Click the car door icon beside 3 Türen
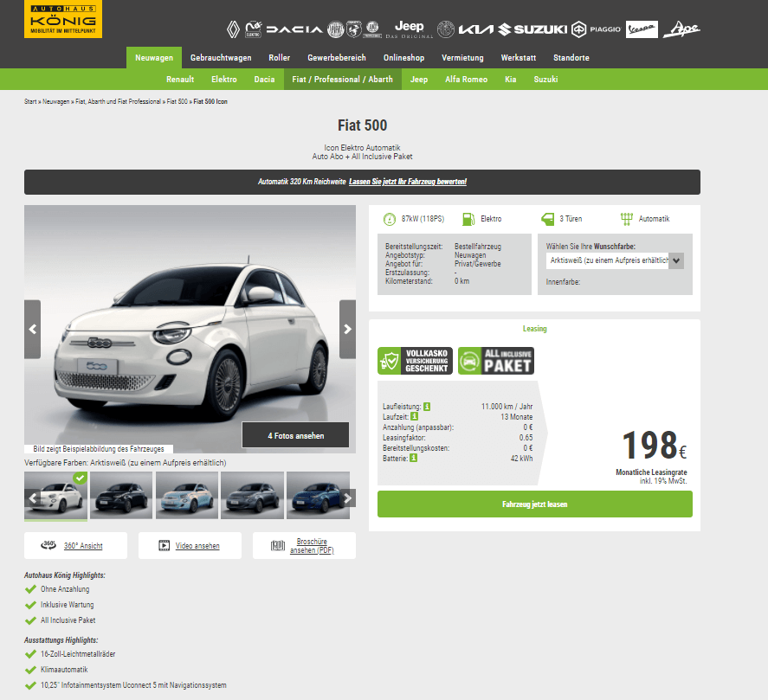 click(547, 219)
